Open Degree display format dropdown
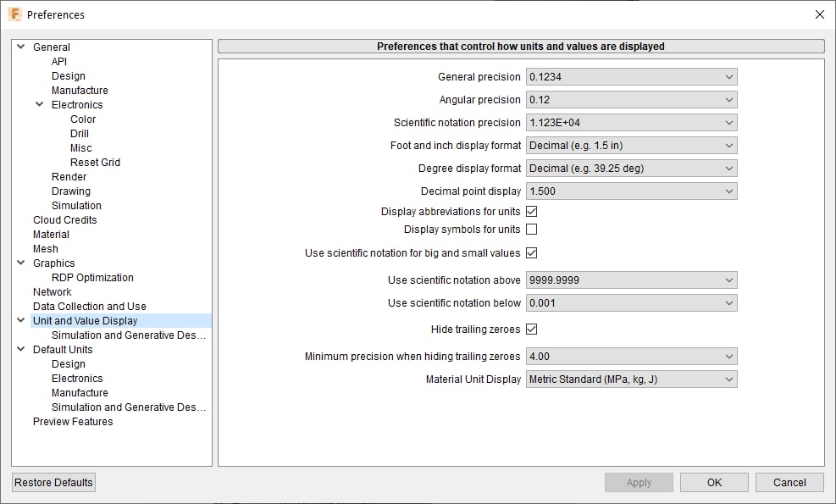This screenshot has height=504, width=836. coord(631,169)
